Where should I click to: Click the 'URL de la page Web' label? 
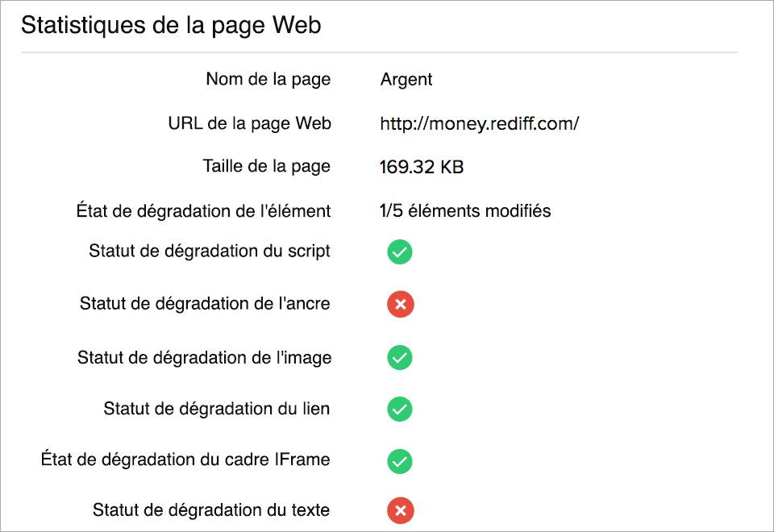coord(249,123)
